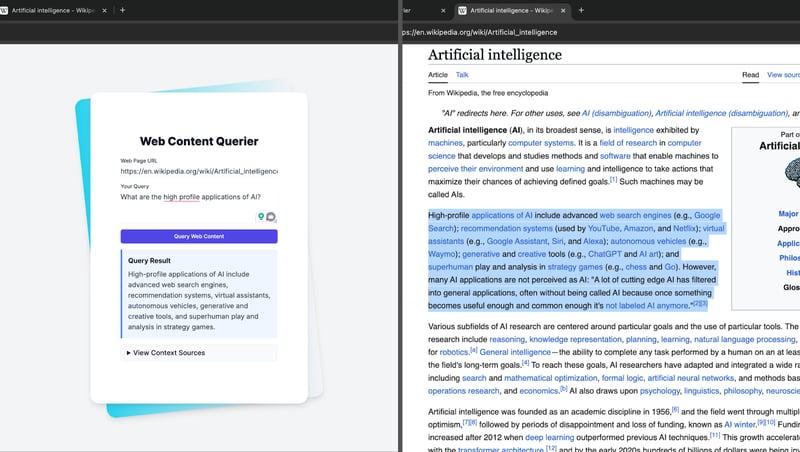Open the 'machines' link
The image size is (800, 452).
pyautogui.click(x=445, y=143)
